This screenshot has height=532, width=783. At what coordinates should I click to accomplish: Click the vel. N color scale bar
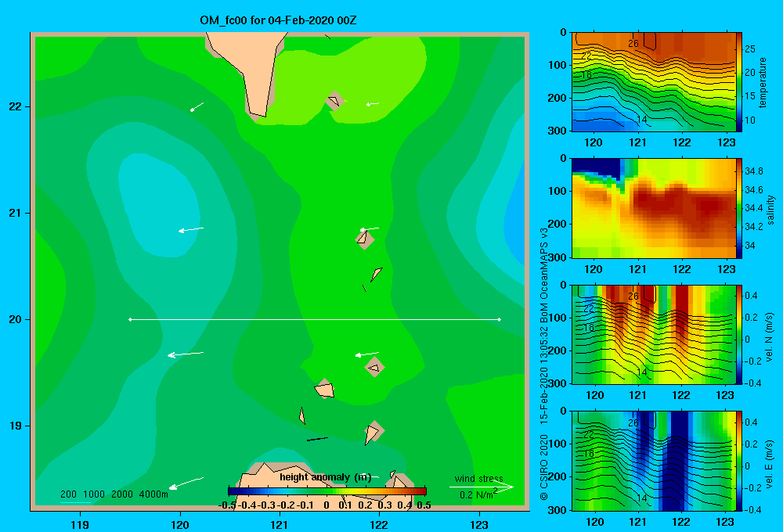[739, 334]
